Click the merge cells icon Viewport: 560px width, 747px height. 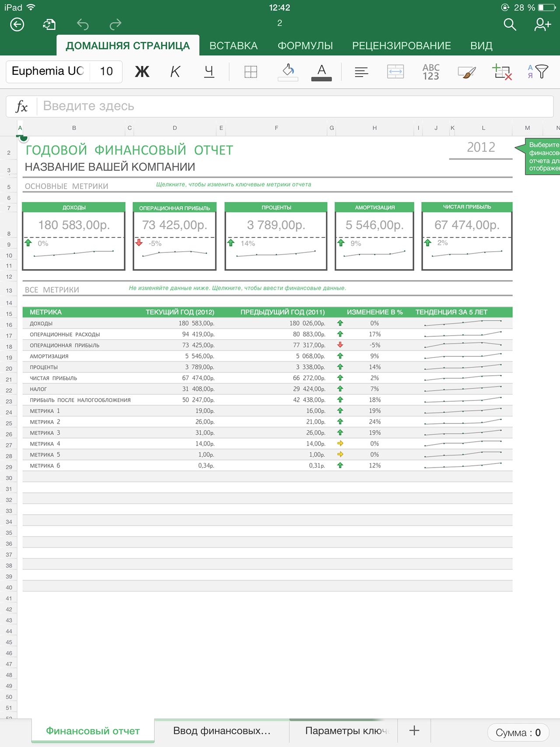[x=395, y=71]
